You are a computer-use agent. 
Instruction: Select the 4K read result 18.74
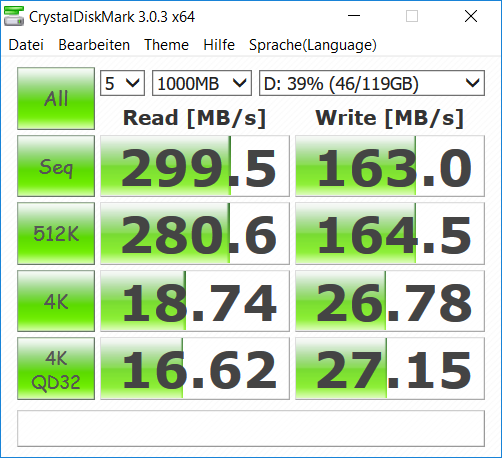pos(195,301)
